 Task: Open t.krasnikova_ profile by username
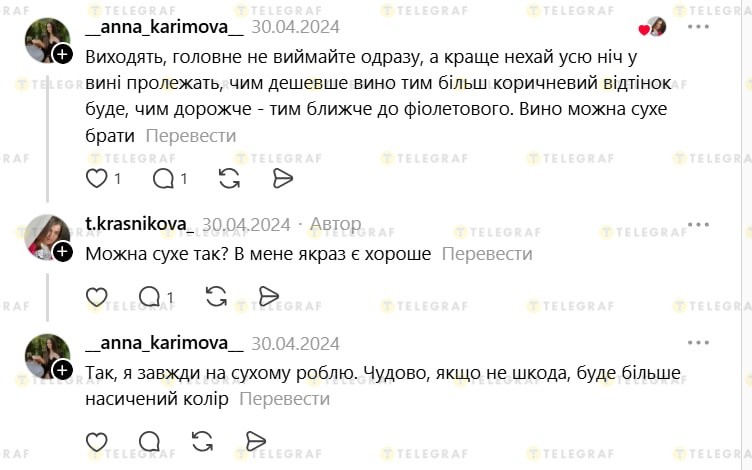click(x=139, y=224)
